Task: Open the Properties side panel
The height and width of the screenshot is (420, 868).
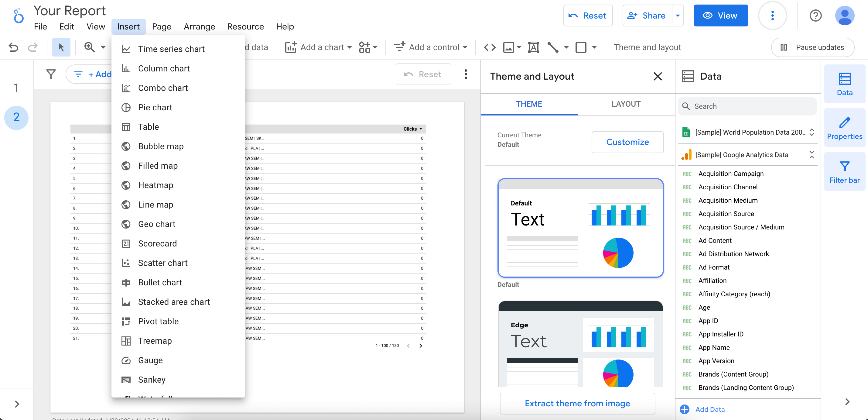Action: pos(844,128)
